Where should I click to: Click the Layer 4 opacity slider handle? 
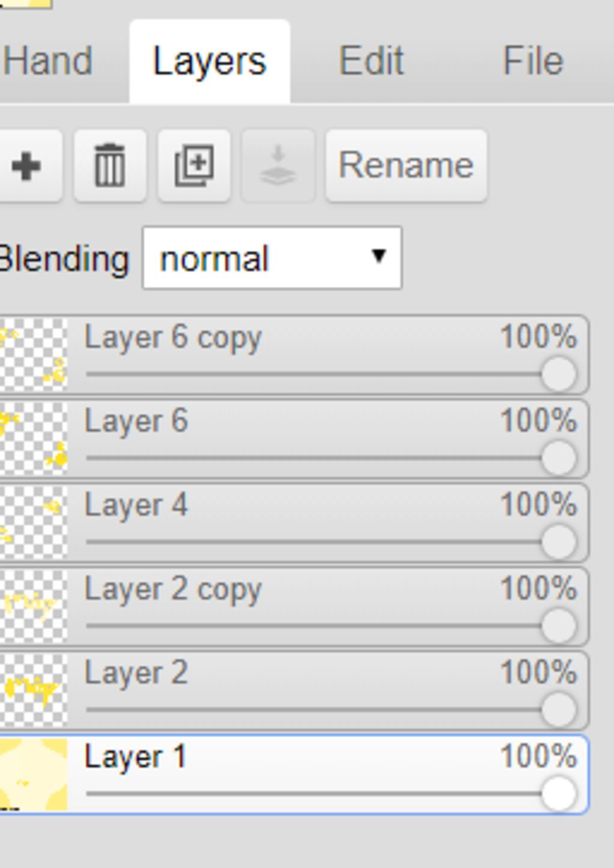(x=559, y=542)
